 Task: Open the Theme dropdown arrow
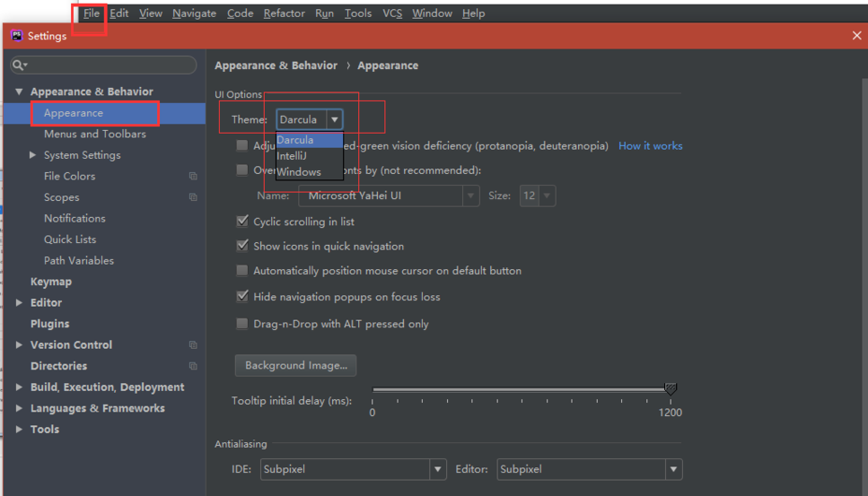point(334,119)
